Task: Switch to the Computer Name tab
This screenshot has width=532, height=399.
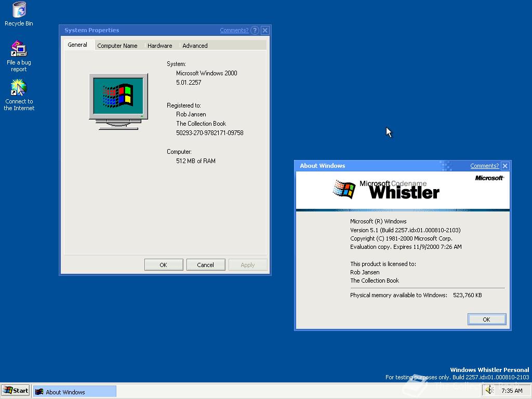Action: click(x=117, y=46)
